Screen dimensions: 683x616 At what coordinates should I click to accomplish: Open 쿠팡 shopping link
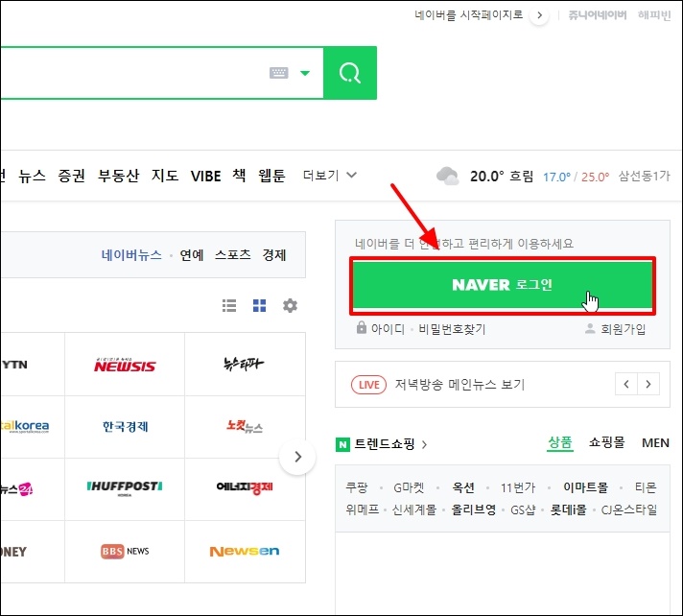357,487
